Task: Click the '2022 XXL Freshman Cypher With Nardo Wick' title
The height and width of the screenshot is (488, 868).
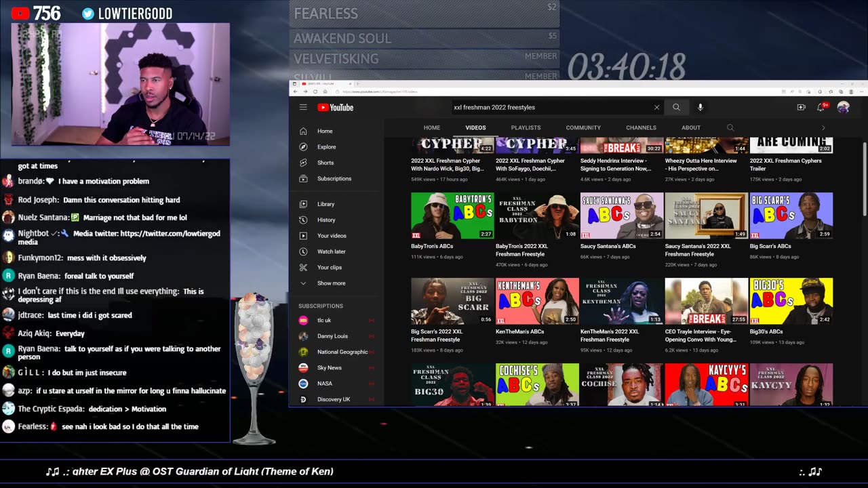Action: tap(448, 165)
